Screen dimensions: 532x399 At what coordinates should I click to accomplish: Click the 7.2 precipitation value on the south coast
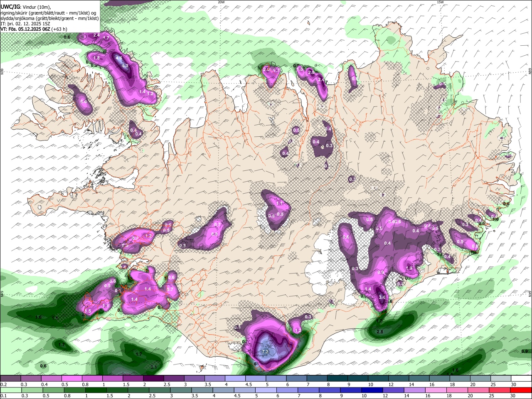265,352
